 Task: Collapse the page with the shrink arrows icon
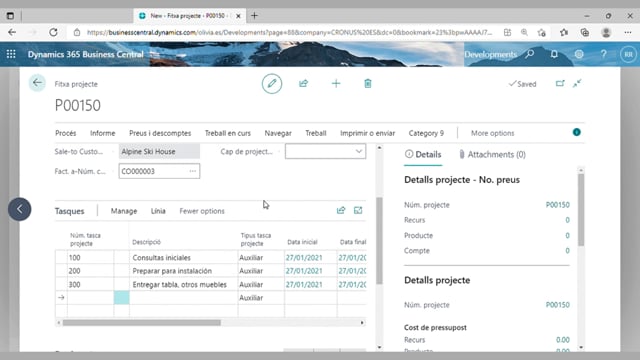[x=577, y=84]
